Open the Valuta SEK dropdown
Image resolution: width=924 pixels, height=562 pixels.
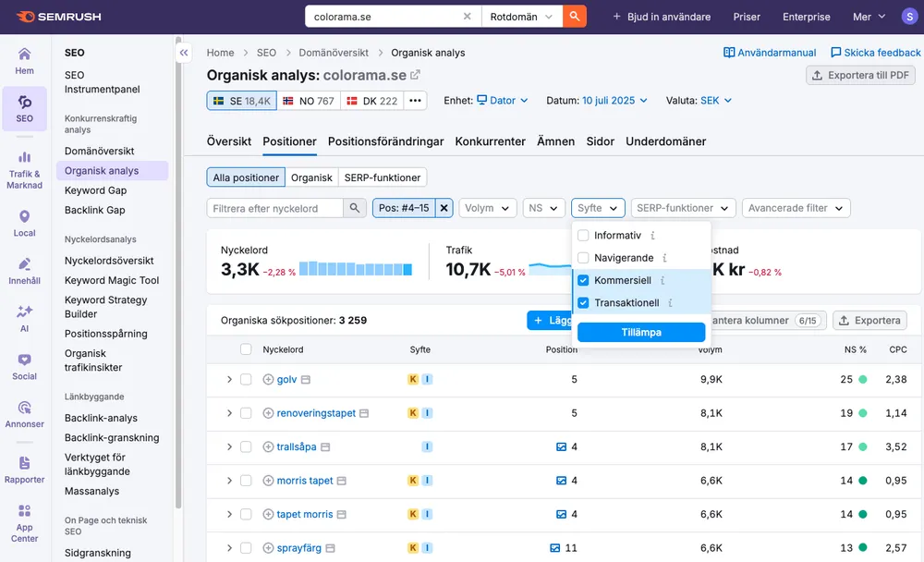coord(716,101)
